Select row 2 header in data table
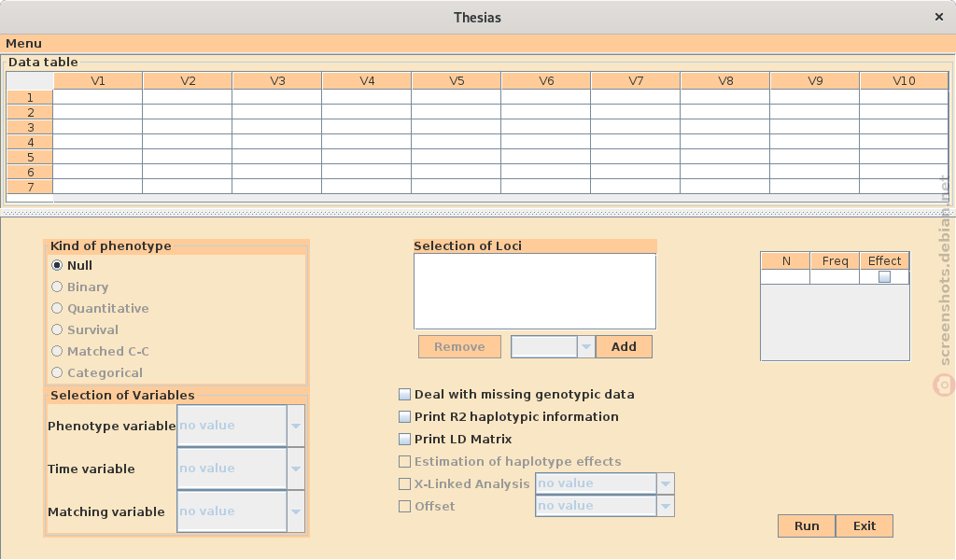Viewport: 956px width, 560px height. [x=30, y=112]
